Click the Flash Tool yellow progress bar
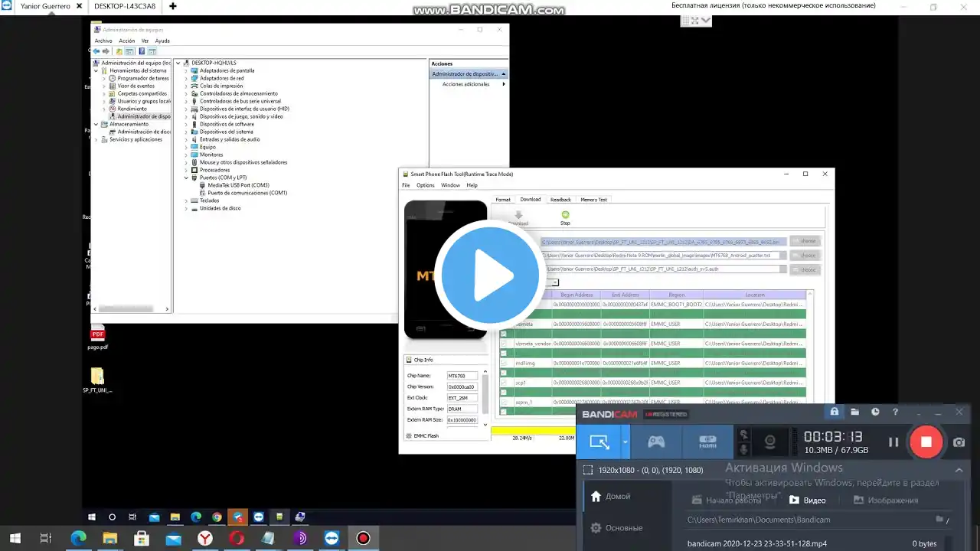 pos(533,431)
